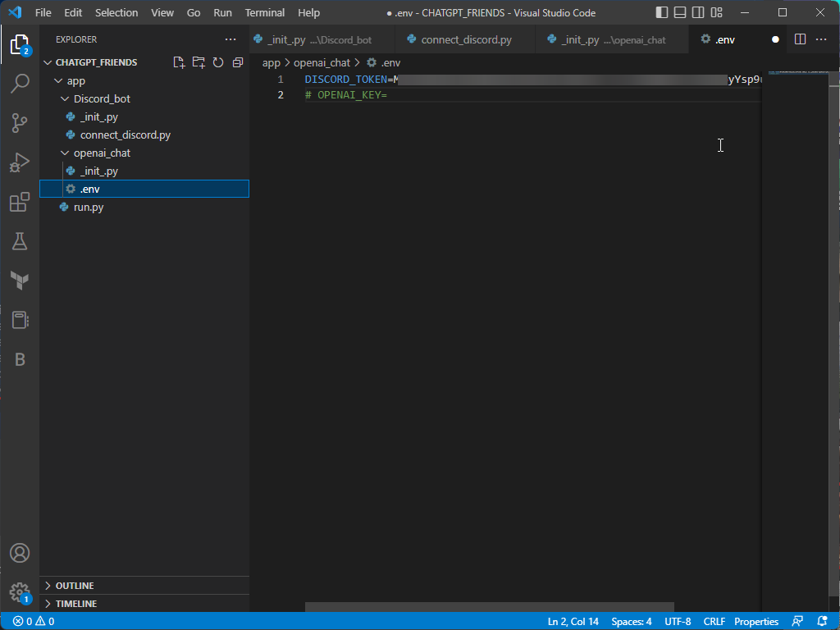Switch to _init_.py openai_chat tab

[x=612, y=39]
